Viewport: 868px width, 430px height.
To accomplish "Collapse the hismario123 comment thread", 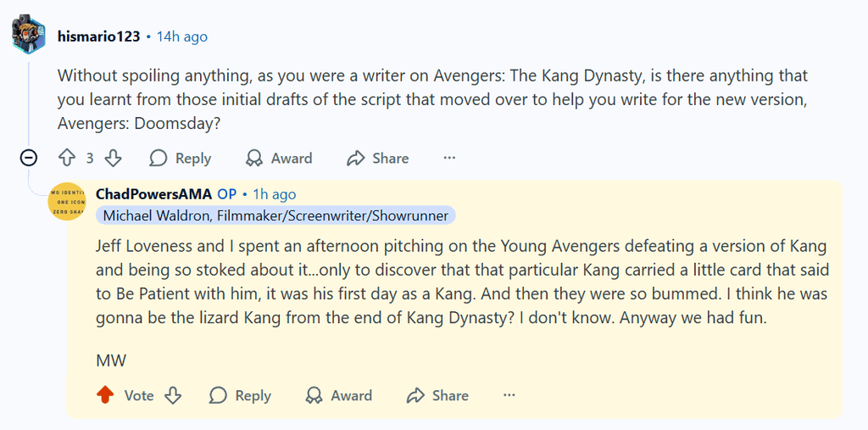I will point(29,158).
